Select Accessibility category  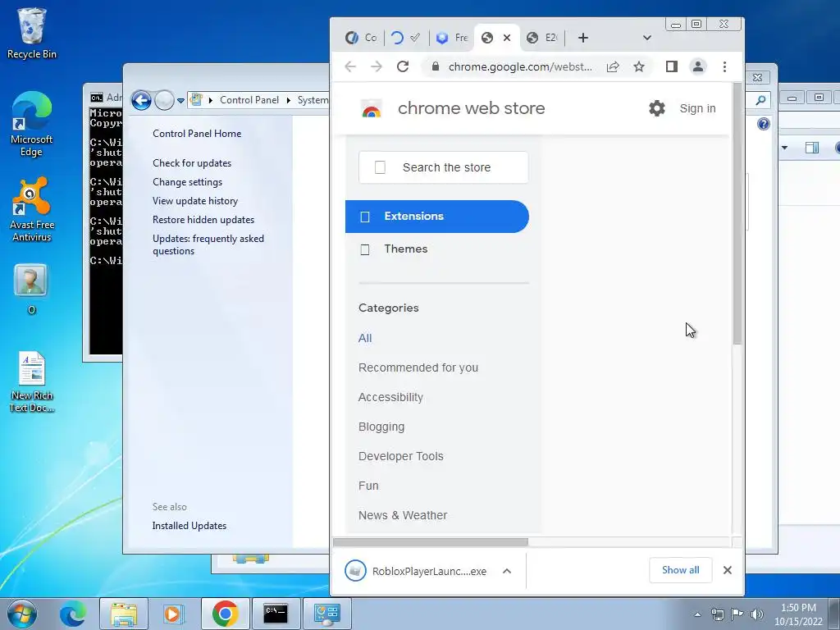coord(390,398)
